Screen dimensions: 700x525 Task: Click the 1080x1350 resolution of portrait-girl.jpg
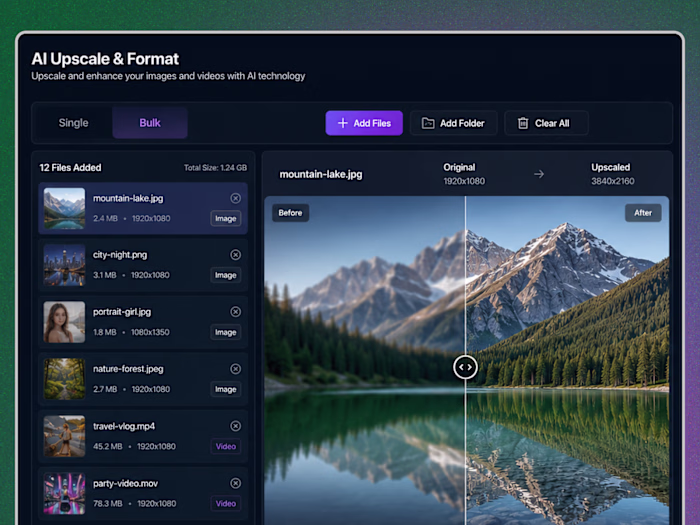pos(150,333)
